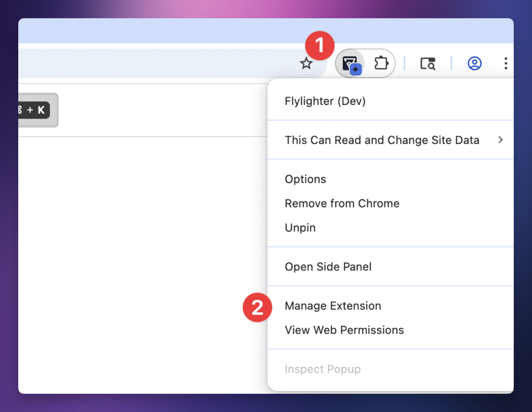Bookmark this page with the star icon
The image size is (532, 412).
pyautogui.click(x=307, y=64)
